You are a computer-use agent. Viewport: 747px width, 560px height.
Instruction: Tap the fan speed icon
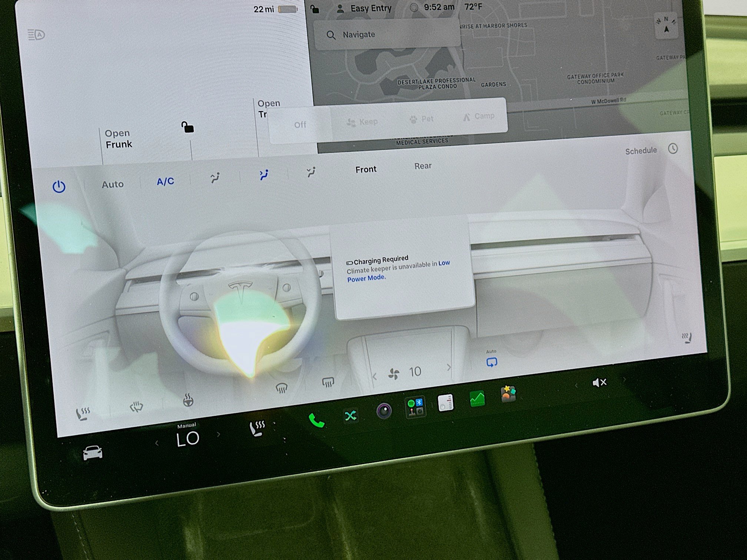(x=394, y=374)
